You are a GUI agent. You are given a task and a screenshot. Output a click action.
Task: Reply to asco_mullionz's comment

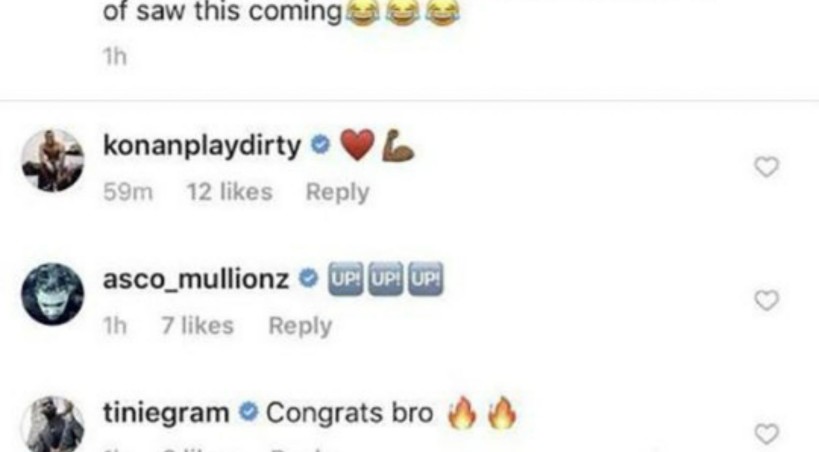pos(300,326)
